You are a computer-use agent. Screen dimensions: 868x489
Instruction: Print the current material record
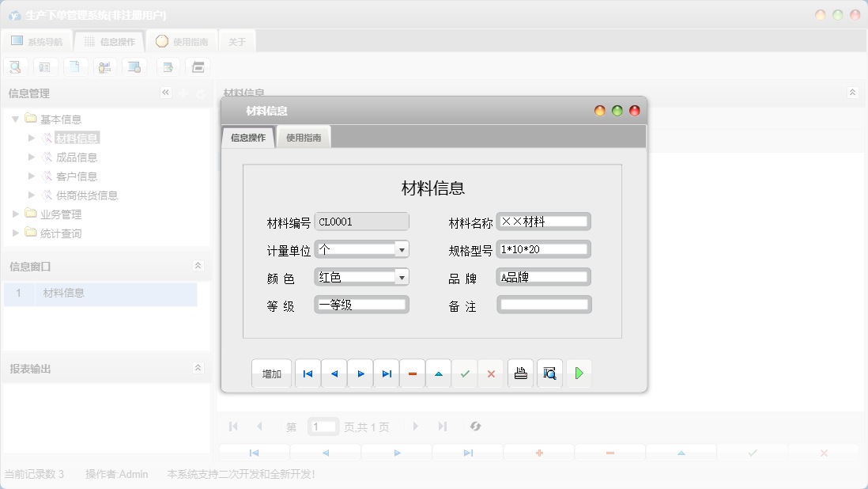tap(520, 373)
